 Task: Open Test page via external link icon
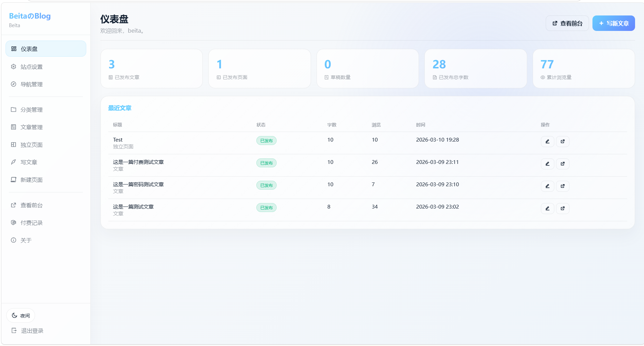click(x=563, y=142)
